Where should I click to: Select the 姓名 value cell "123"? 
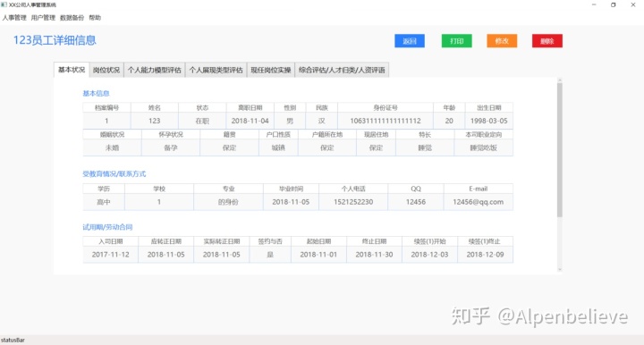click(155, 121)
